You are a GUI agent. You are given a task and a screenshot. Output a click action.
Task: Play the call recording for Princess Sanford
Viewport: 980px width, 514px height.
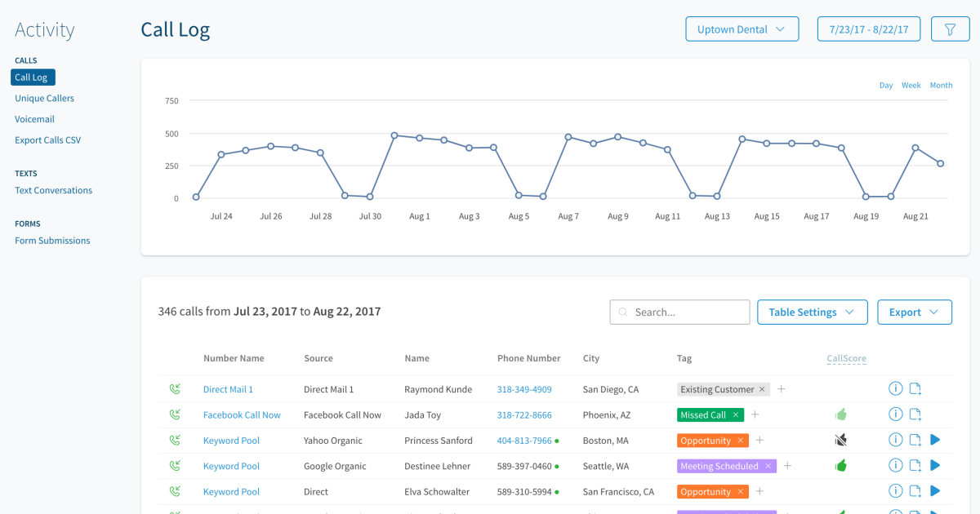click(934, 440)
